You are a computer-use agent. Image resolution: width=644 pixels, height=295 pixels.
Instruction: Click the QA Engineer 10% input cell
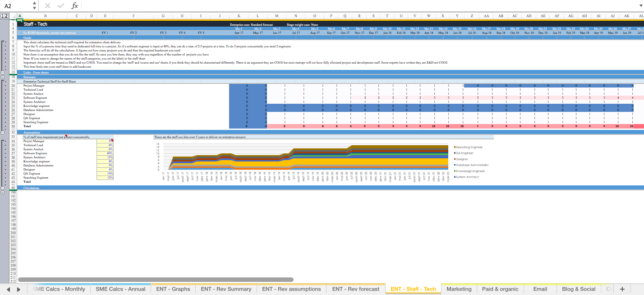[x=105, y=174]
